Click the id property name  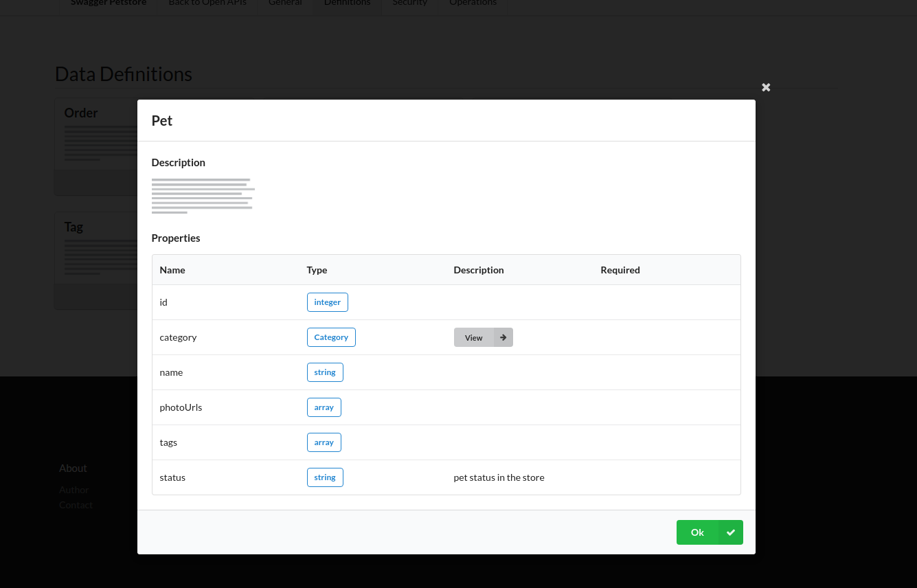click(x=163, y=302)
